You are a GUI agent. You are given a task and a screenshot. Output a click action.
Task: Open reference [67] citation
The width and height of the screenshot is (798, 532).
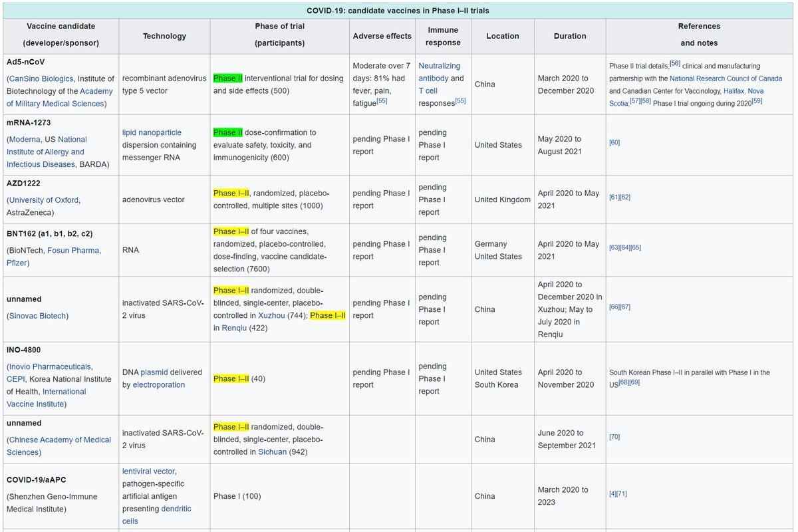click(625, 307)
